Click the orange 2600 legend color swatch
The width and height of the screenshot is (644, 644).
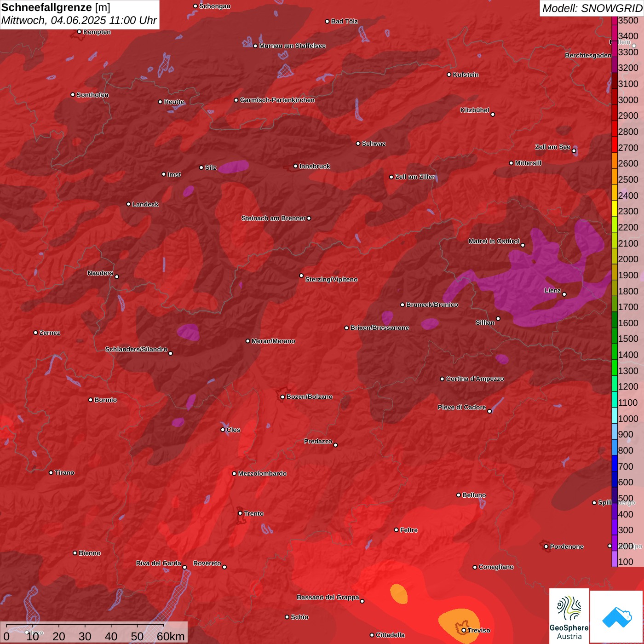click(615, 161)
